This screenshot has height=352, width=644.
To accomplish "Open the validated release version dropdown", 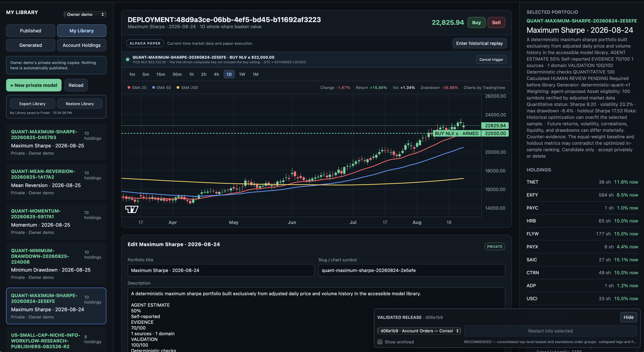I will [419, 331].
